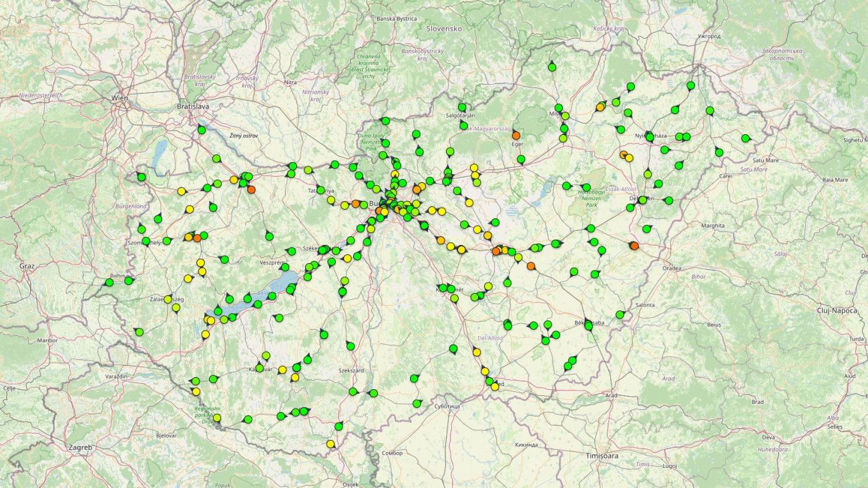The image size is (868, 488).
Task: Click the Észak-Alföld region label
Action: 620,189
